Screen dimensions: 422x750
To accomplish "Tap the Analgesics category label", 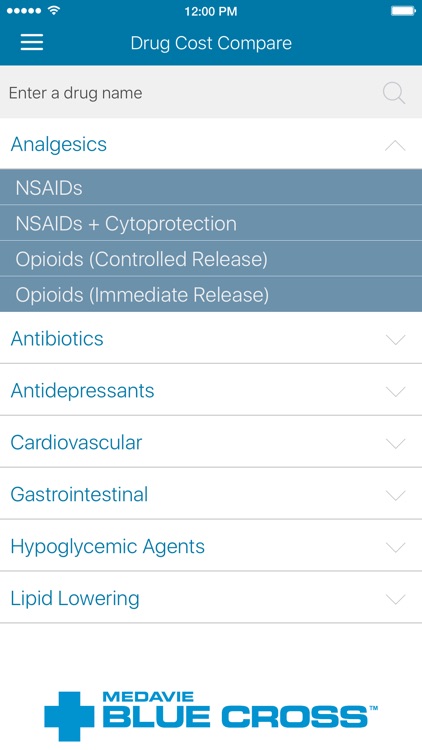I will 59,144.
